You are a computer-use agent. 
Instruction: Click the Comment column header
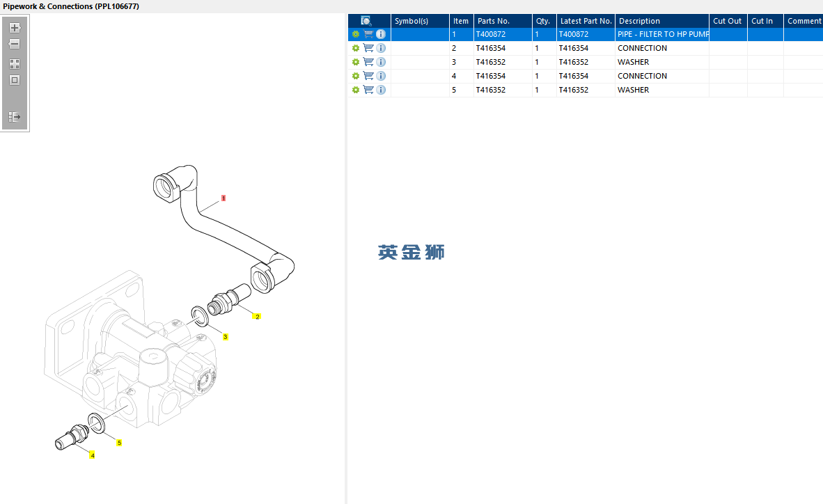tap(804, 21)
